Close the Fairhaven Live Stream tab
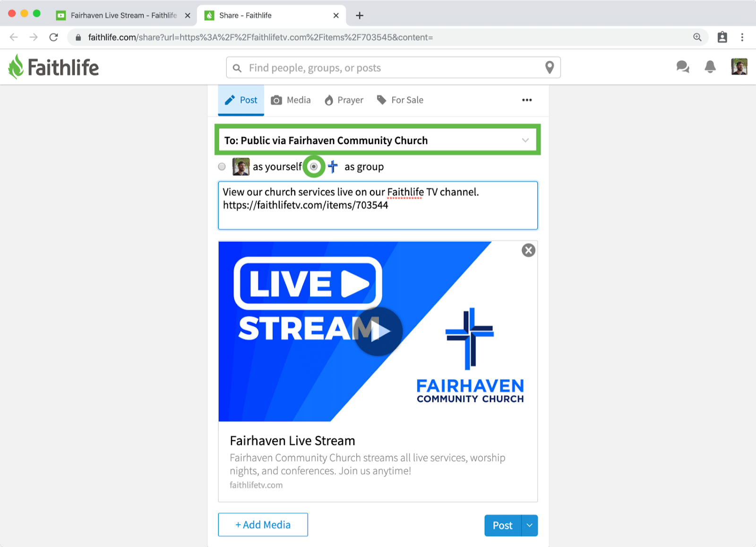756x547 pixels. tap(188, 16)
